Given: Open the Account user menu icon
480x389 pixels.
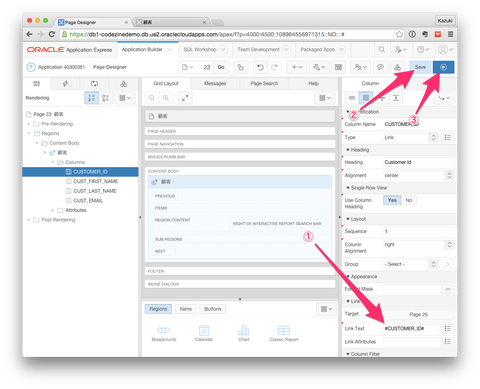Looking at the screenshot, I should pyautogui.click(x=445, y=50).
